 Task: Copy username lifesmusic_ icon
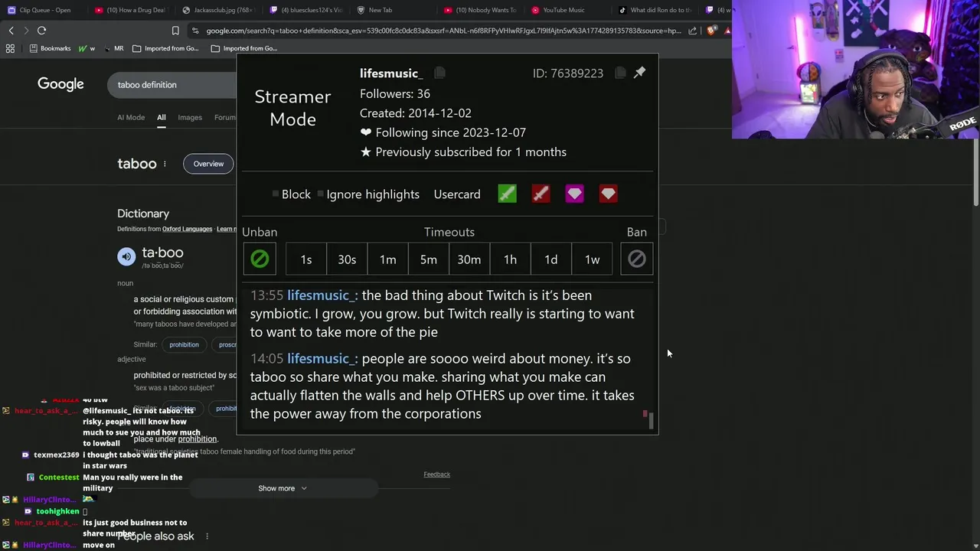[439, 73]
